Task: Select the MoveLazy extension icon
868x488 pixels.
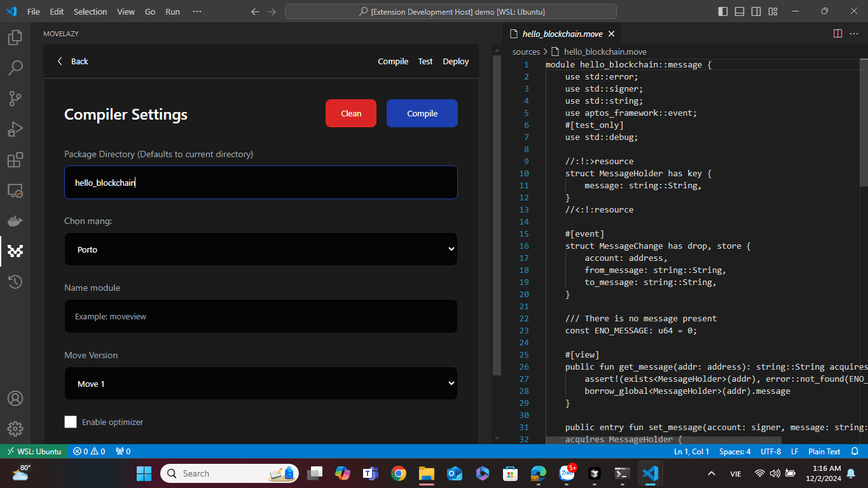Action: 15,251
